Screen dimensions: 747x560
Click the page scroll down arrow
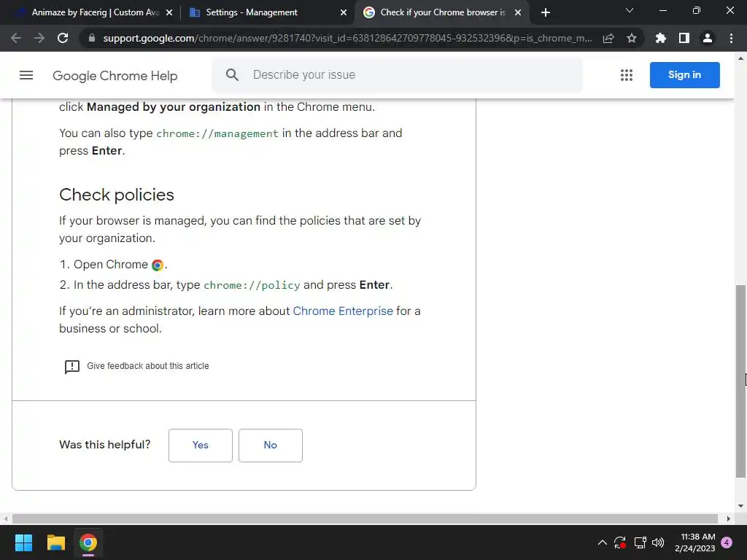[x=740, y=506]
